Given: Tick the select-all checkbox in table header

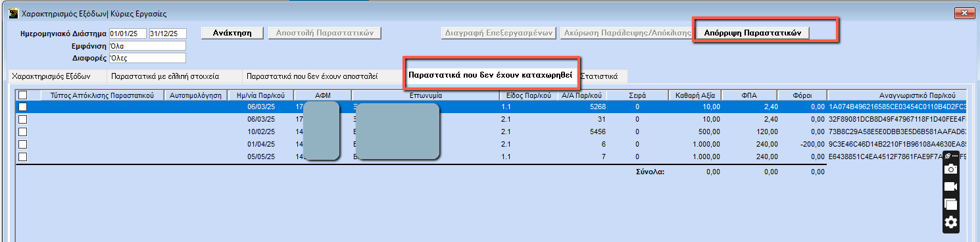Looking at the screenshot, I should tap(23, 95).
